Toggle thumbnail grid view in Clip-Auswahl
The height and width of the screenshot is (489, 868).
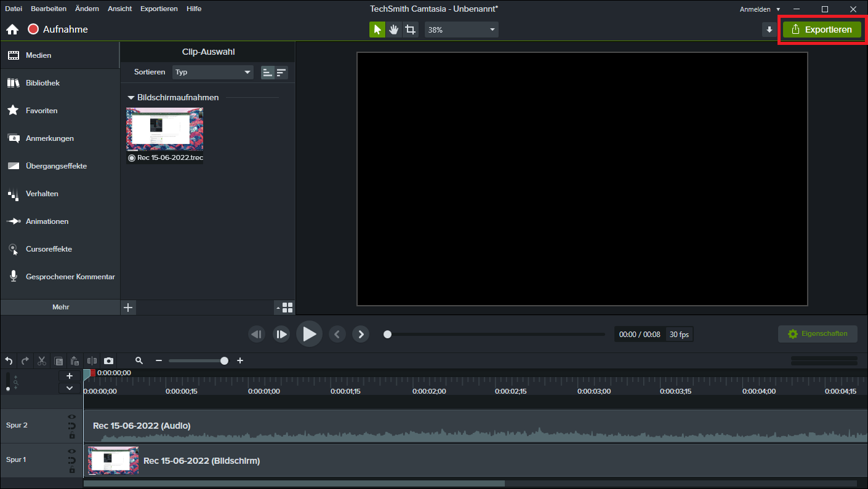pyautogui.click(x=287, y=308)
